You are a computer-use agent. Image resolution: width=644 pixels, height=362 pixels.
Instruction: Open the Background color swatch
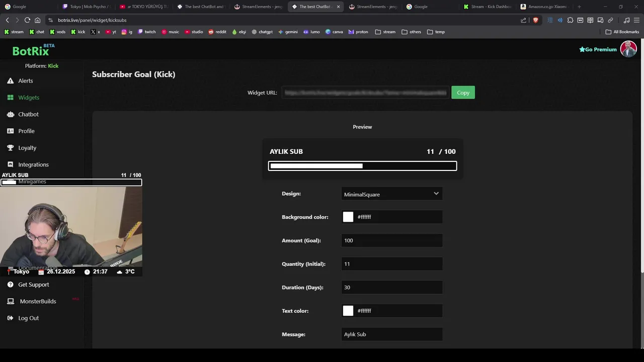[x=348, y=217]
